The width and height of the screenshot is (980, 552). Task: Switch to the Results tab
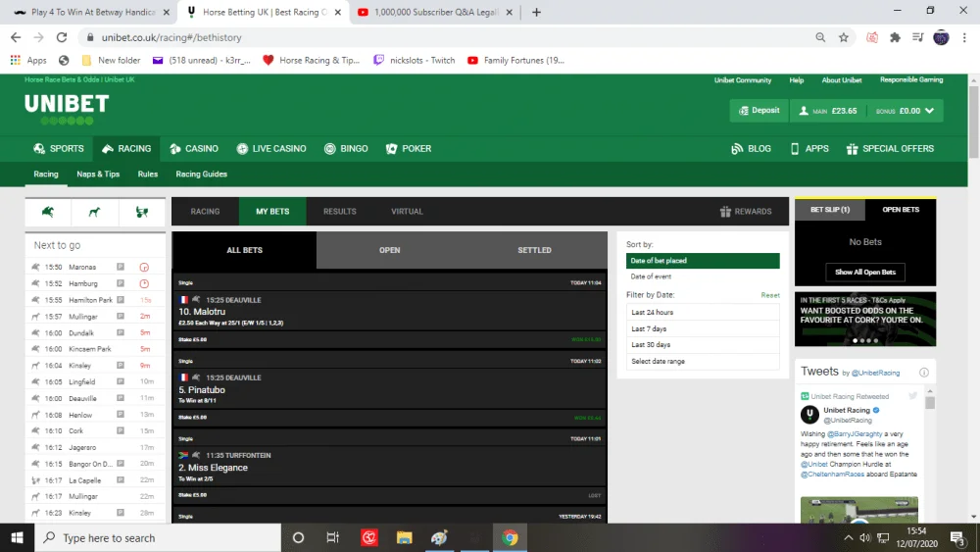[339, 212]
